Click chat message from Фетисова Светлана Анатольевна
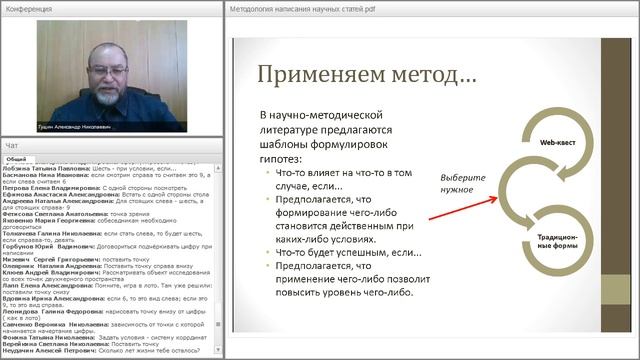Viewport: 640px width, 360px height. 76,214
